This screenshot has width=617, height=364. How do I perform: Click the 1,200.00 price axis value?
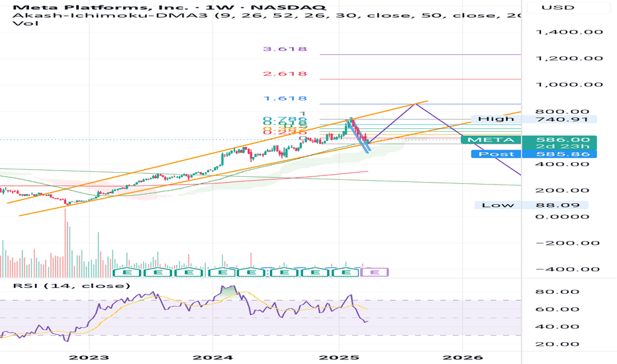click(570, 58)
